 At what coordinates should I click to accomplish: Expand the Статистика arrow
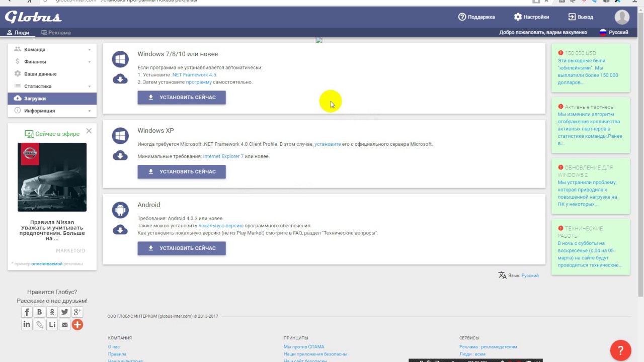click(90, 86)
